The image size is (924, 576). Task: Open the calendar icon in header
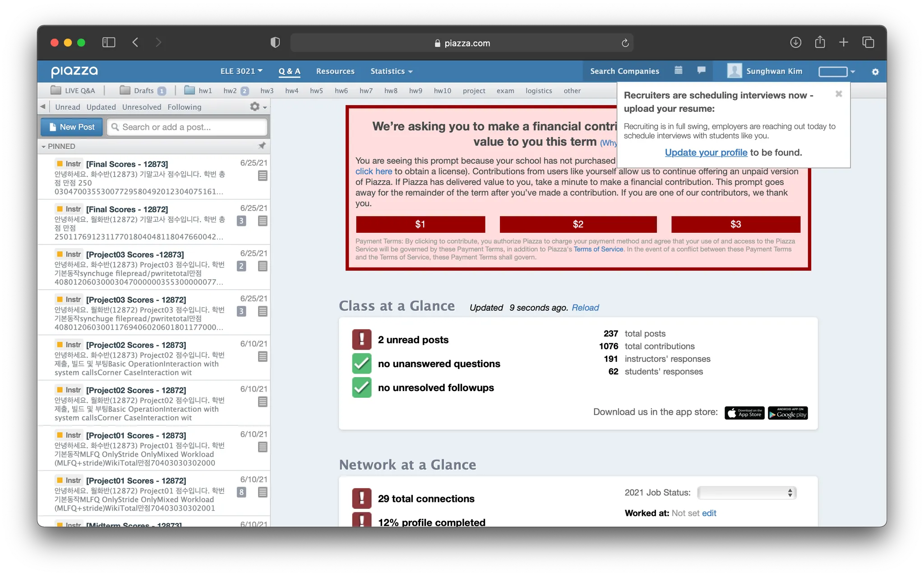[x=678, y=70]
